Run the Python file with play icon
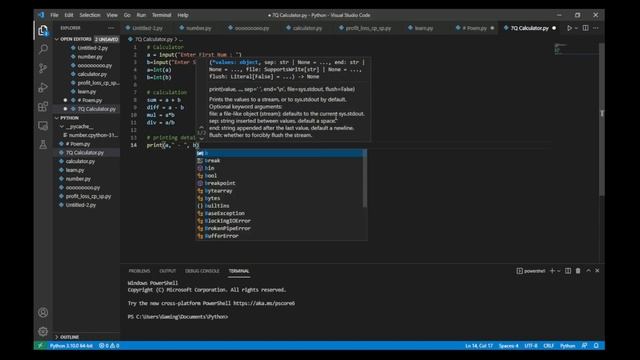 tap(569, 28)
